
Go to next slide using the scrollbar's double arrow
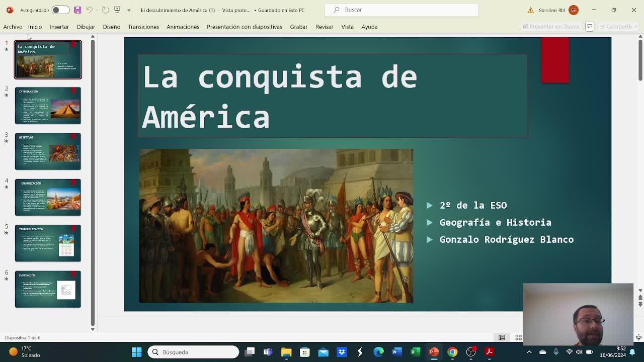[640, 304]
